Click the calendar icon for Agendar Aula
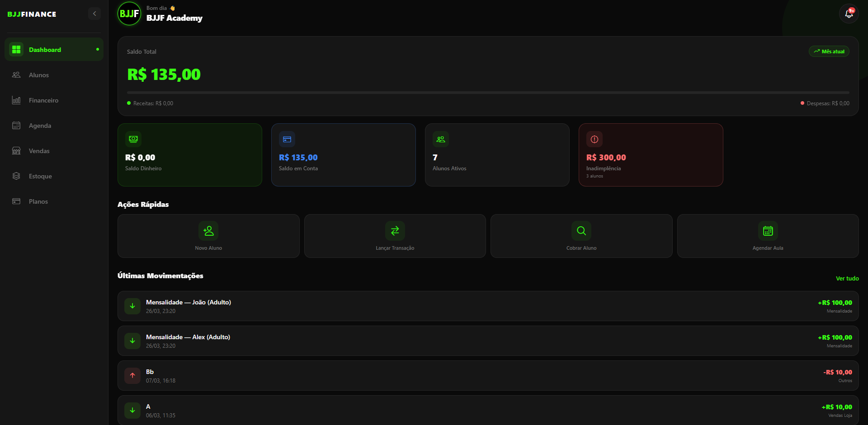This screenshot has width=868, height=425. (768, 231)
